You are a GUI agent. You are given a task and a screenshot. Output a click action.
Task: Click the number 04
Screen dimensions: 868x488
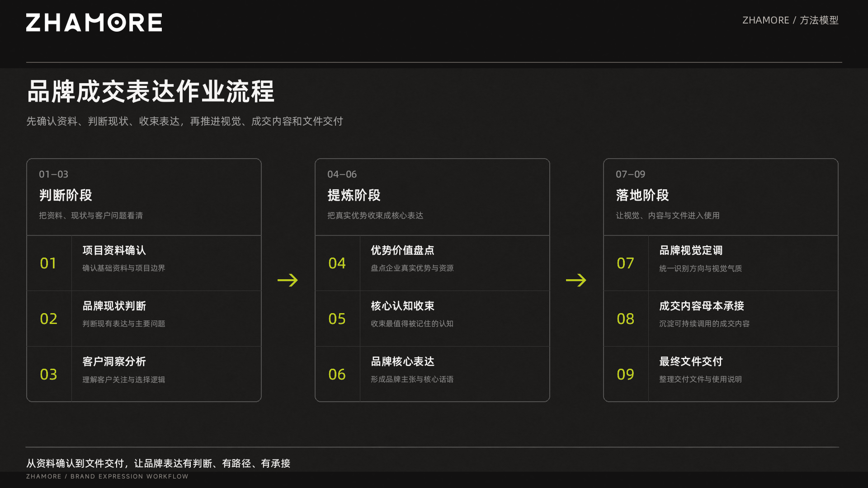337,263
